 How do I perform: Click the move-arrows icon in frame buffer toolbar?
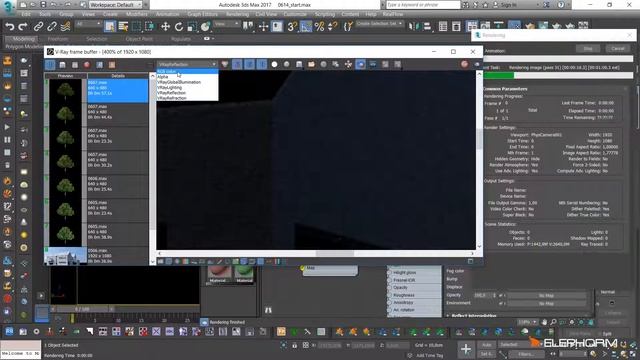click(x=348, y=64)
